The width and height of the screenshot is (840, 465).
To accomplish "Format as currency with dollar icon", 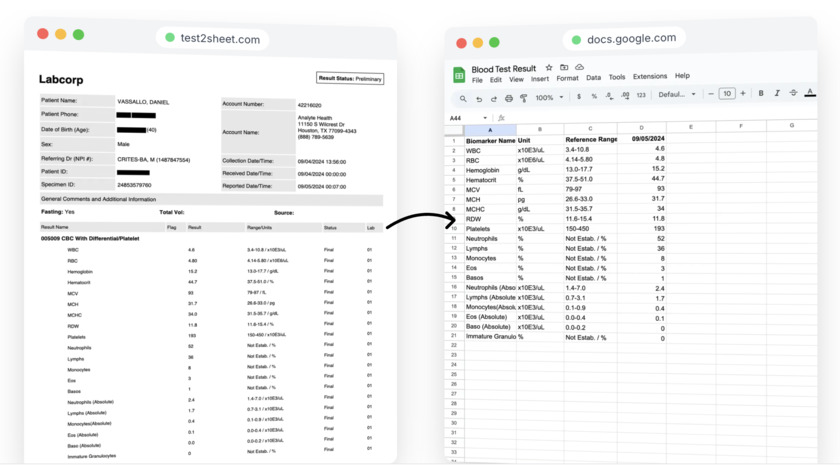I will (x=579, y=96).
